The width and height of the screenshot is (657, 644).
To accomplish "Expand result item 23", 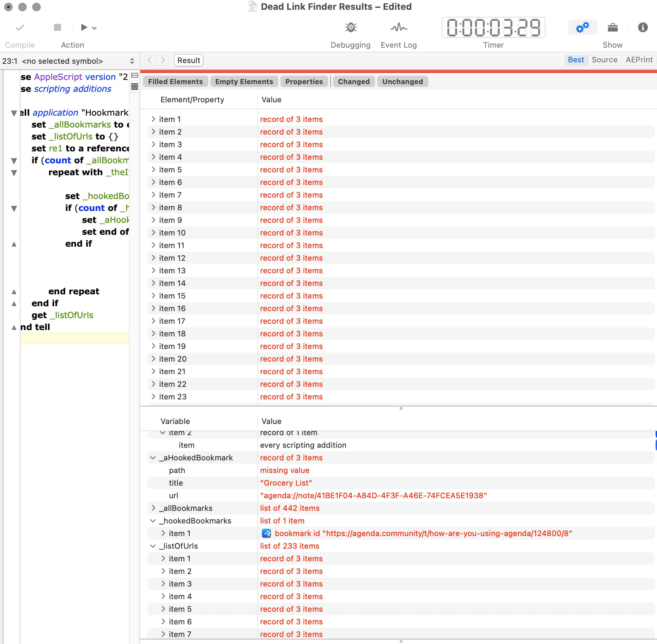I will pyautogui.click(x=153, y=397).
